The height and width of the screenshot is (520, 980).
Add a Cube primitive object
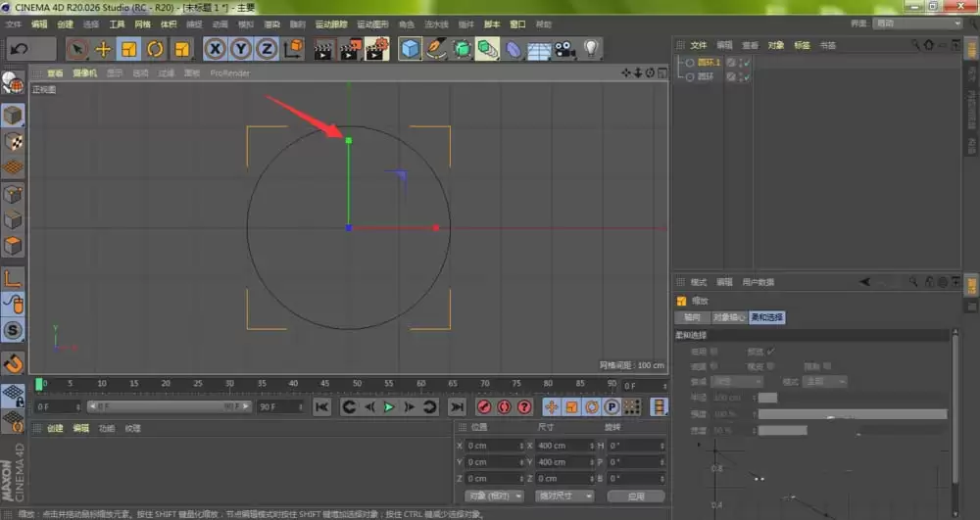coord(410,49)
